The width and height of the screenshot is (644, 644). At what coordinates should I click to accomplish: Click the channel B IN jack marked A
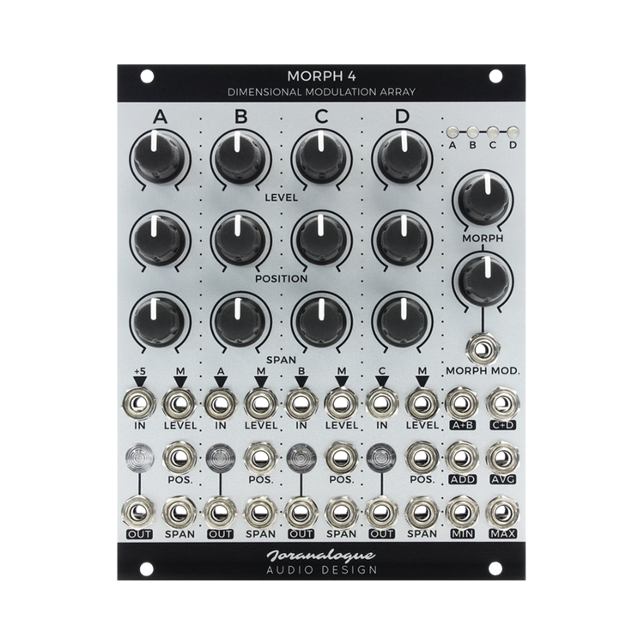pyautogui.click(x=220, y=404)
